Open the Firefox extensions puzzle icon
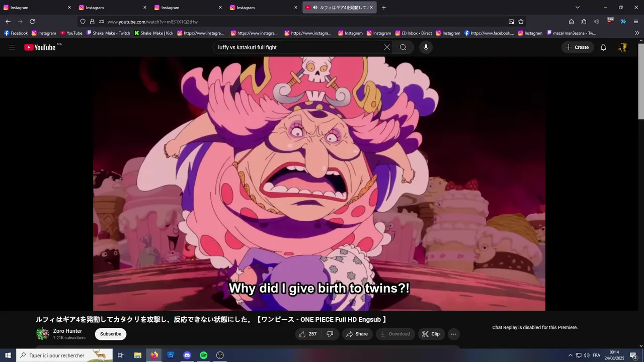 (584, 22)
